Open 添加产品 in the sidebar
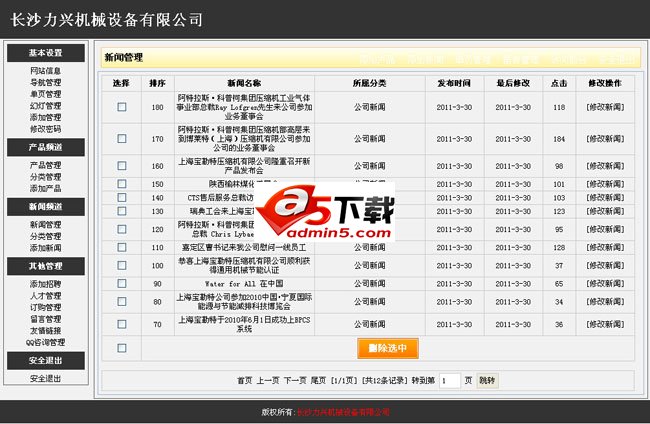Image resolution: width=650 pixels, height=424 pixels. click(46, 188)
